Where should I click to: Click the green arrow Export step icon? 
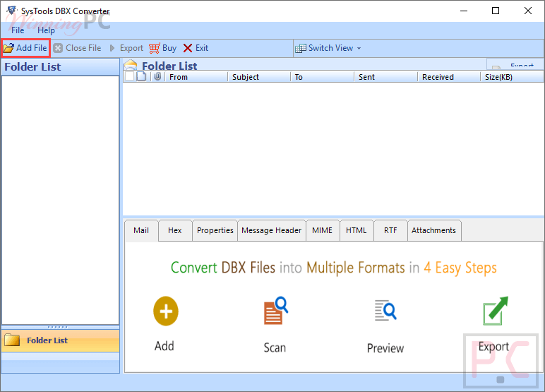496,311
